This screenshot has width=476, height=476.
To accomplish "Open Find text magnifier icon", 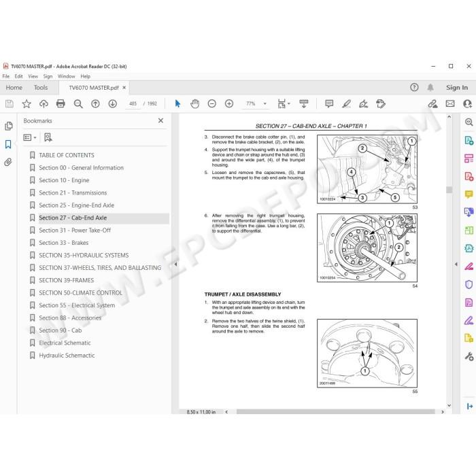I will point(78,104).
